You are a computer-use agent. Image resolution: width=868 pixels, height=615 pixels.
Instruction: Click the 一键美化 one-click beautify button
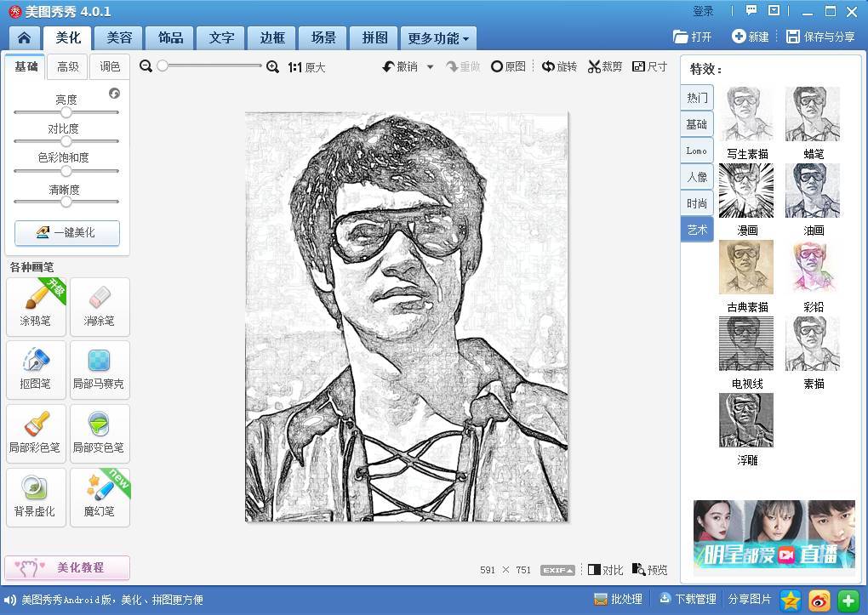pos(67,232)
